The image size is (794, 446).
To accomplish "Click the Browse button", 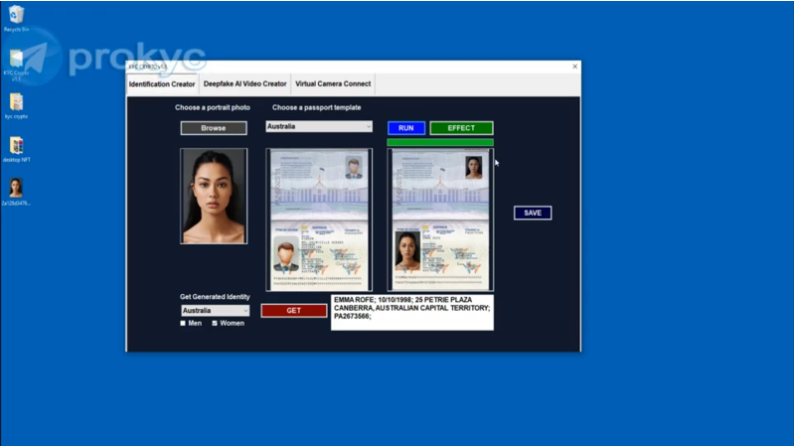I will [214, 128].
